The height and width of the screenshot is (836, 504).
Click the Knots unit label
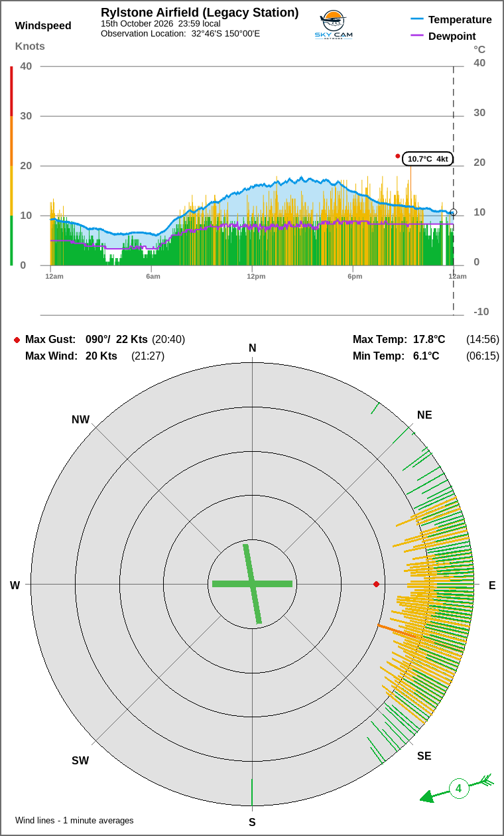pos(30,46)
